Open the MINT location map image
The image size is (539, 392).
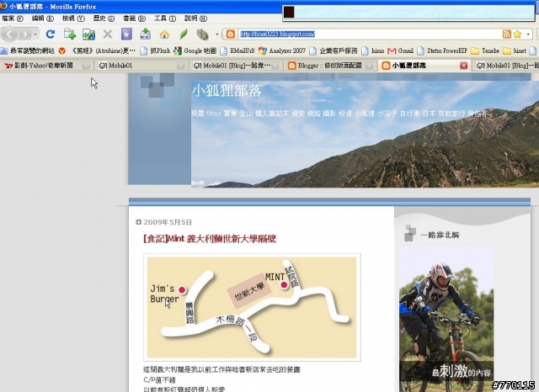point(252,308)
